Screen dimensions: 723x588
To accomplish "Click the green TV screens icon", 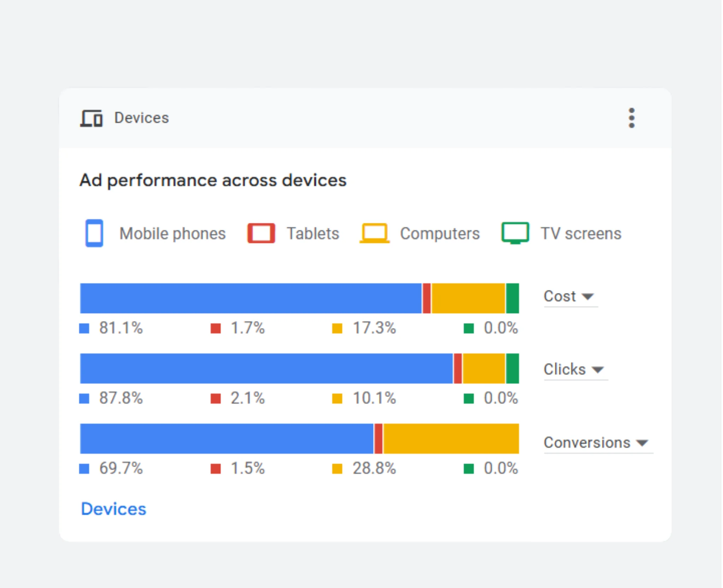I will [x=515, y=233].
